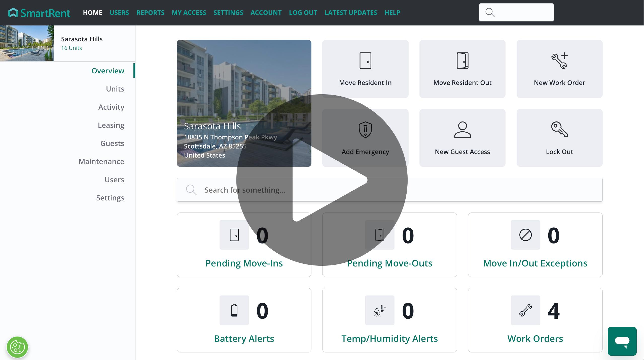Open the Pending Move-Ins link
The image size is (644, 360).
coord(244,263)
